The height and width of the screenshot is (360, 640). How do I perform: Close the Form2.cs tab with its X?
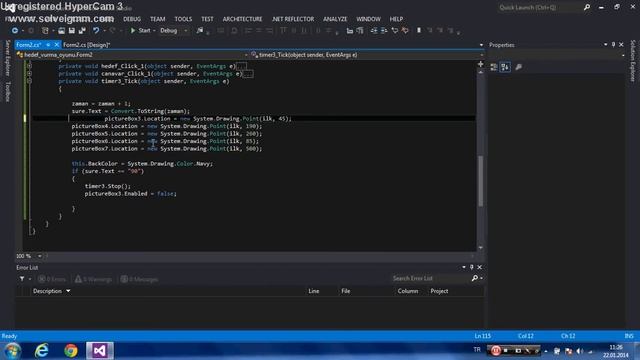[57, 45]
